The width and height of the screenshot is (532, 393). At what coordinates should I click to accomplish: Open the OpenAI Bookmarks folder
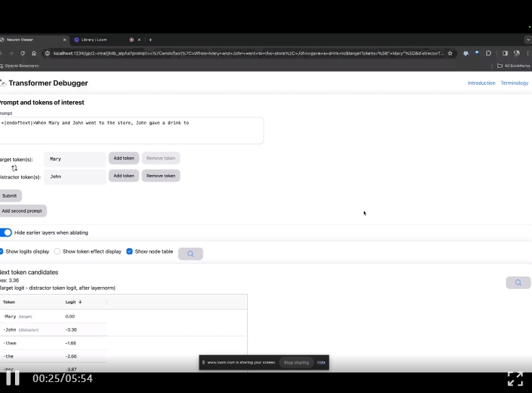pos(20,66)
